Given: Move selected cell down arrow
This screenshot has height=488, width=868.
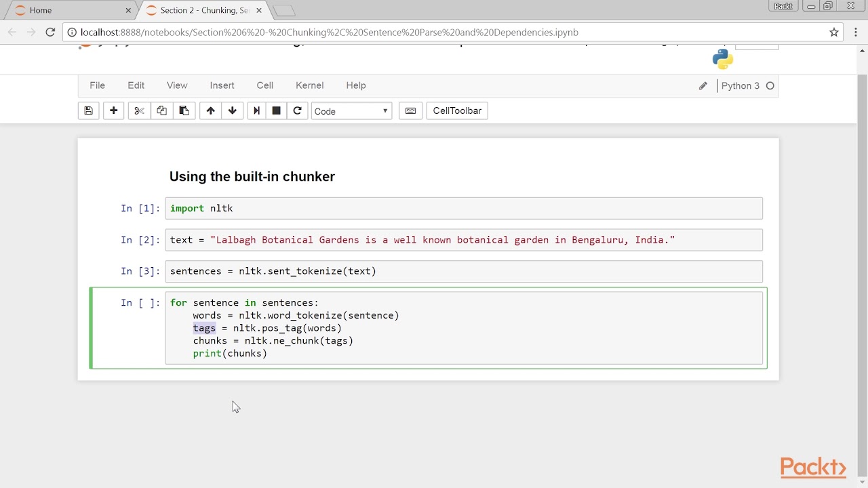Looking at the screenshot, I should 233,110.
